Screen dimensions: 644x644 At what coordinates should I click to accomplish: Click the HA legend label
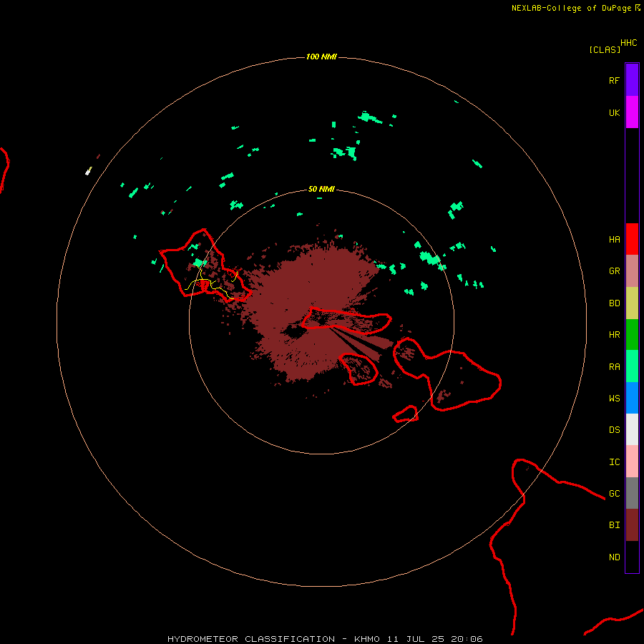pos(614,240)
